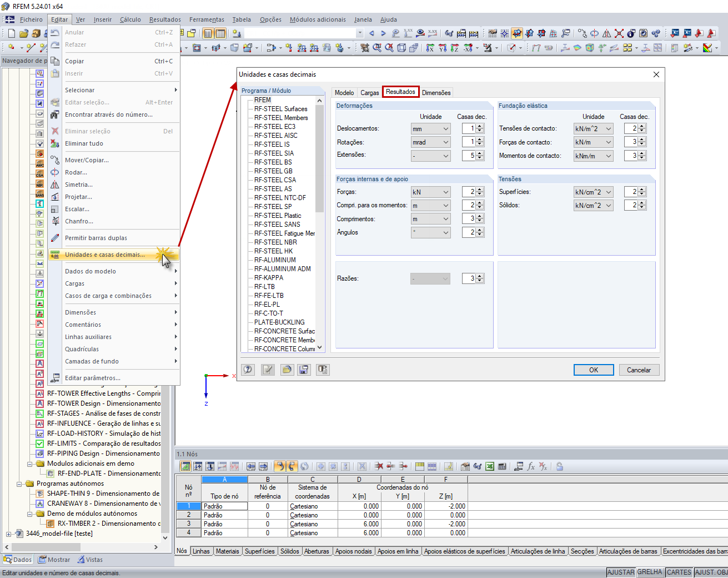The image size is (728, 578).
Task: Click the blue previous-arrow toolbar icon
Action: pyautogui.click(x=371, y=33)
